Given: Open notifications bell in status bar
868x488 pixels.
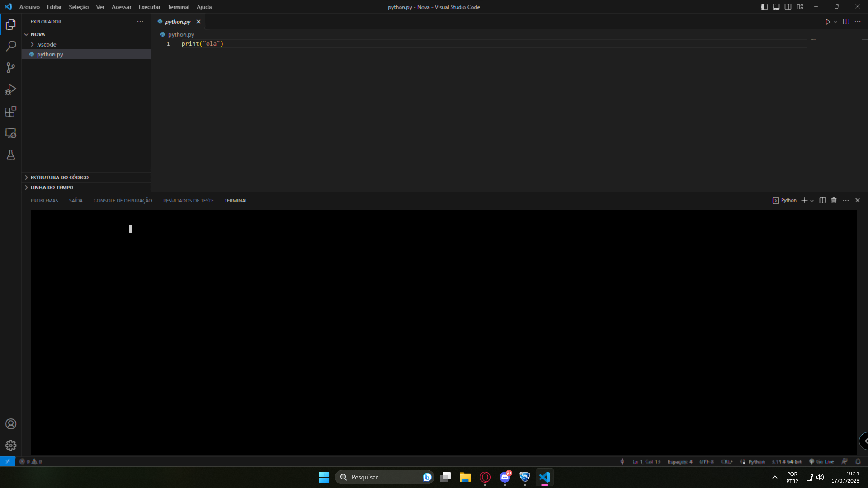Looking at the screenshot, I should [x=858, y=461].
